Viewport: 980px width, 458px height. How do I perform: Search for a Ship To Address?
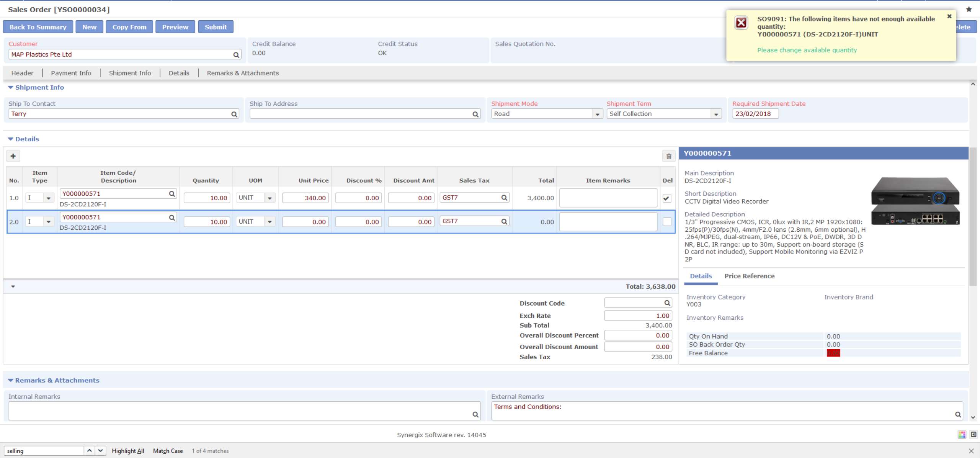pos(475,113)
